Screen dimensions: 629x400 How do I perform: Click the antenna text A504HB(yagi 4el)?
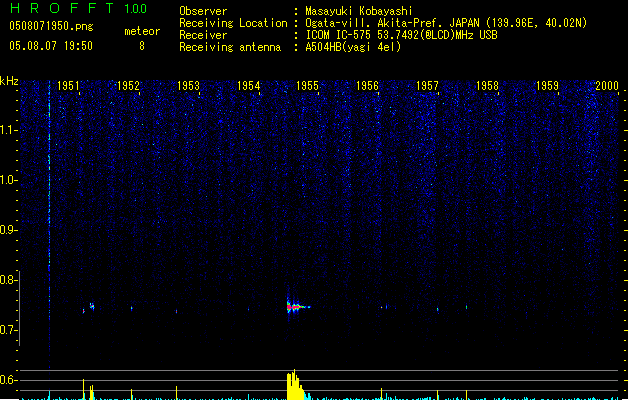(x=353, y=47)
